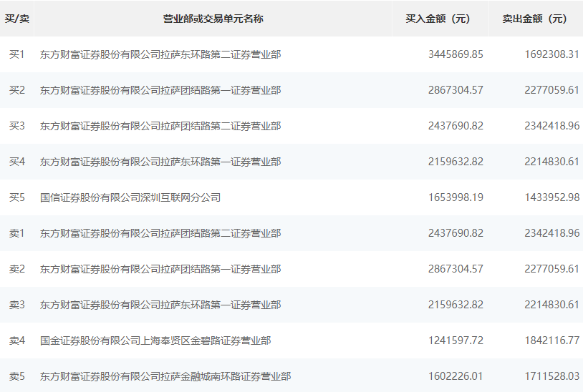The image size is (583, 392).
Task: Click sell amount 2214830.61 in row 卖3
Action: 552,305
